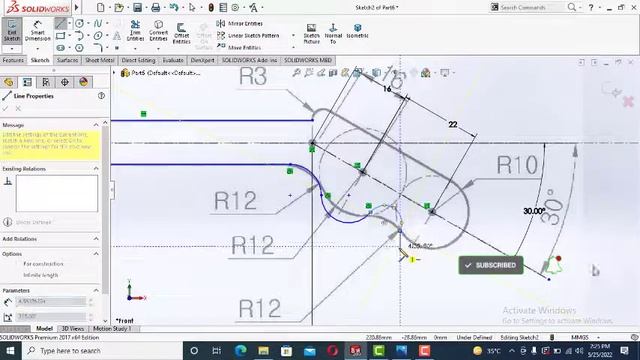Open the Exit Sketch dropdown arrow

[12, 49]
